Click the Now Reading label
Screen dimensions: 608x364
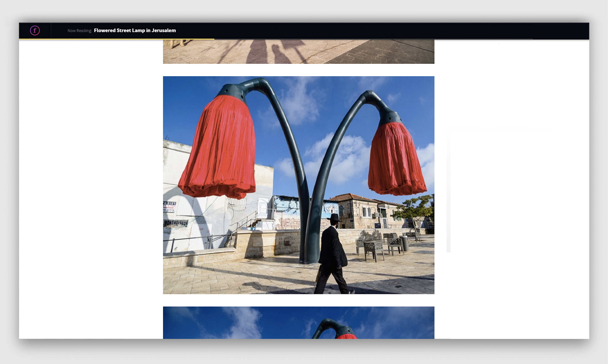click(80, 31)
